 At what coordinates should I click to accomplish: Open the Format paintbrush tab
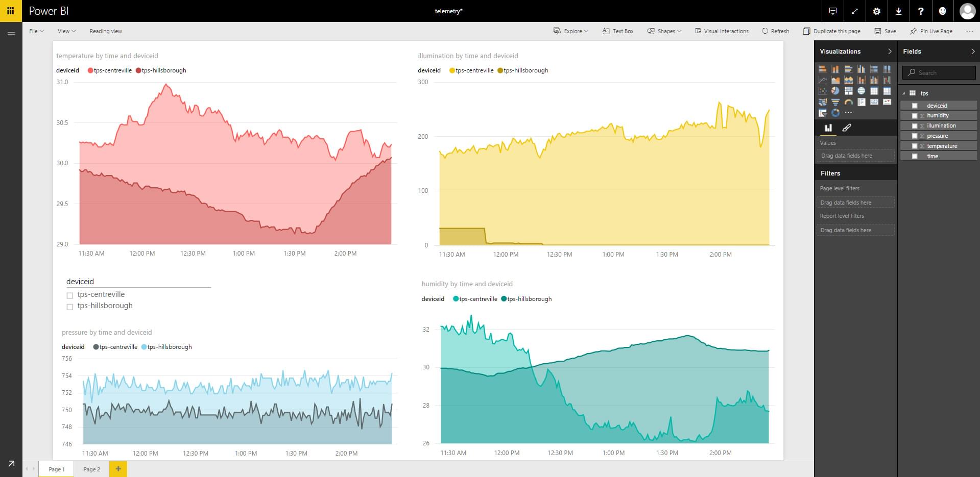(x=846, y=128)
